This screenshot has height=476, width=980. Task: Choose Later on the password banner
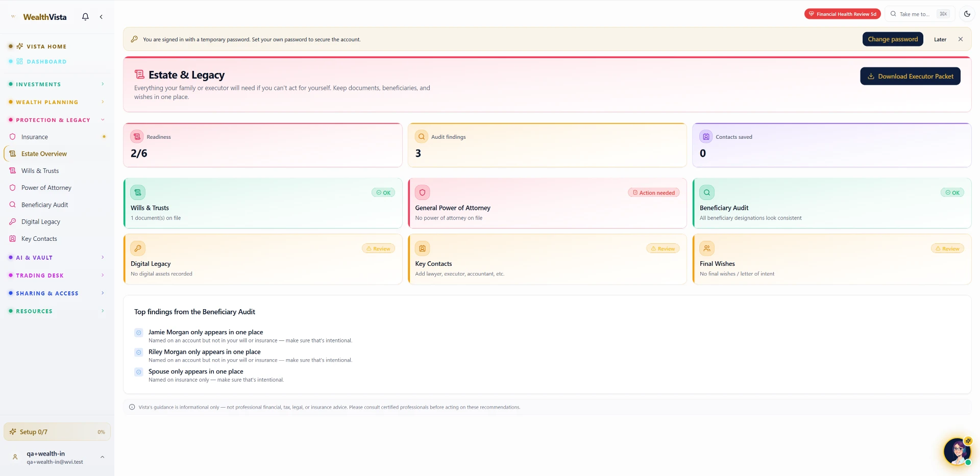[x=940, y=39]
